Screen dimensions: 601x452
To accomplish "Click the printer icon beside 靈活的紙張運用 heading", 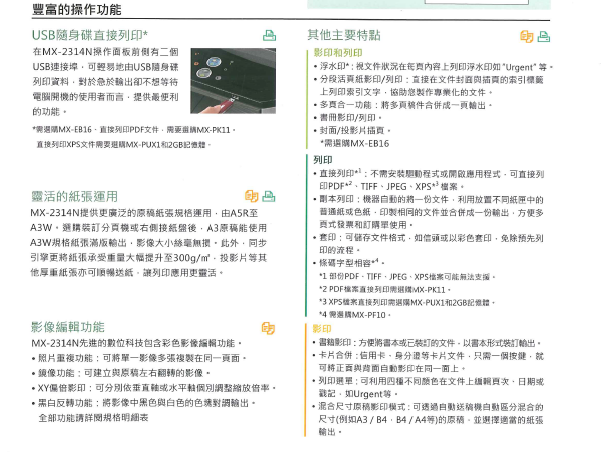I will [x=269, y=196].
